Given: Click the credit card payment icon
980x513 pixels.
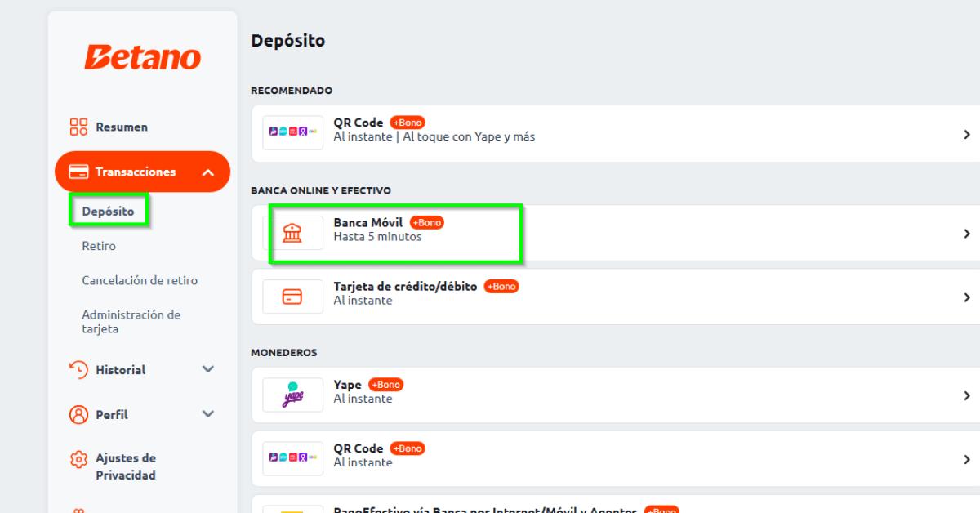Looking at the screenshot, I should pos(292,297).
